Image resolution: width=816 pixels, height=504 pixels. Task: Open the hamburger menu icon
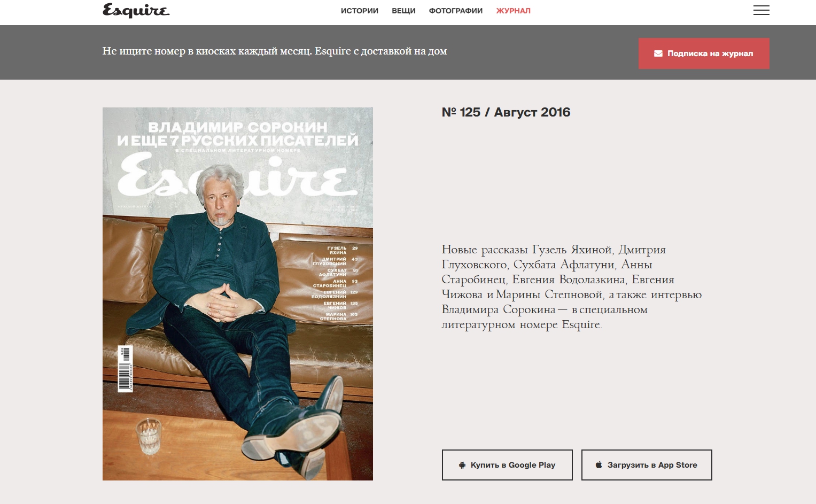click(761, 10)
